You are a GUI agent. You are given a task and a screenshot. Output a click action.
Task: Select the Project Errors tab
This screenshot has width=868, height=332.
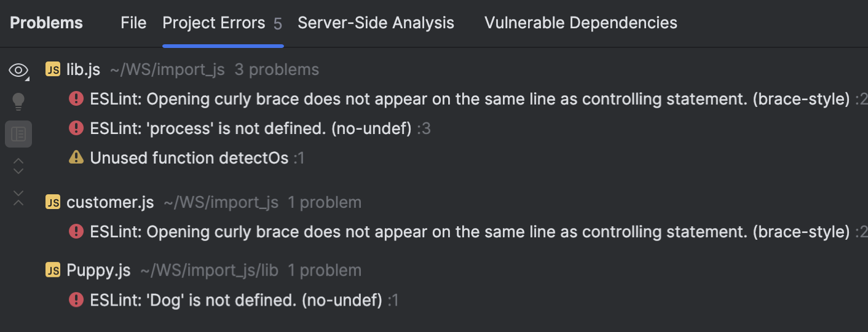(213, 23)
